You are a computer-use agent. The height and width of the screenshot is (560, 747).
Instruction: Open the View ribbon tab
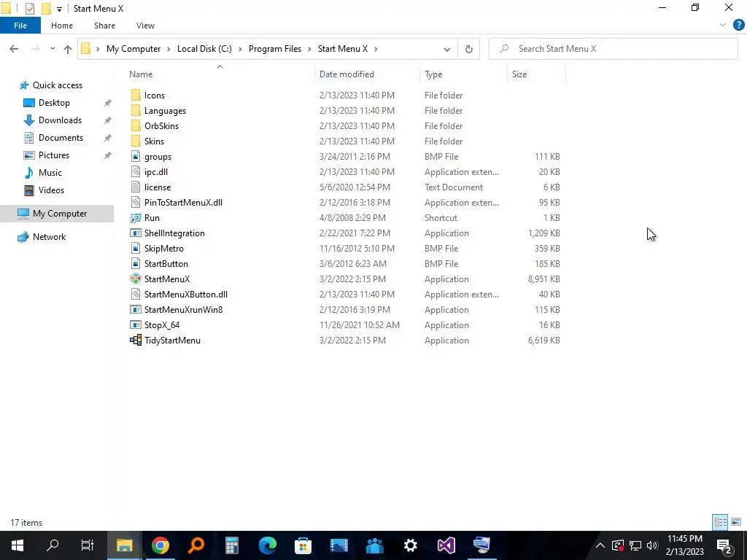[x=145, y=26]
